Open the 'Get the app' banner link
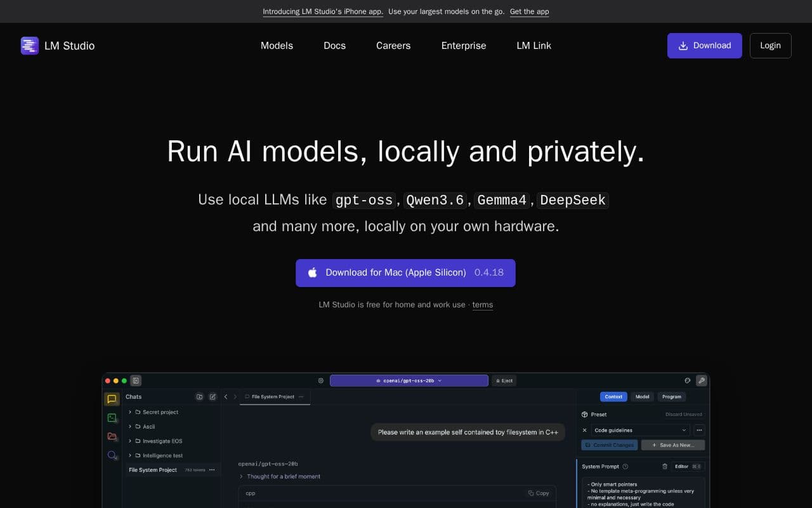812x508 pixels. pyautogui.click(x=530, y=11)
